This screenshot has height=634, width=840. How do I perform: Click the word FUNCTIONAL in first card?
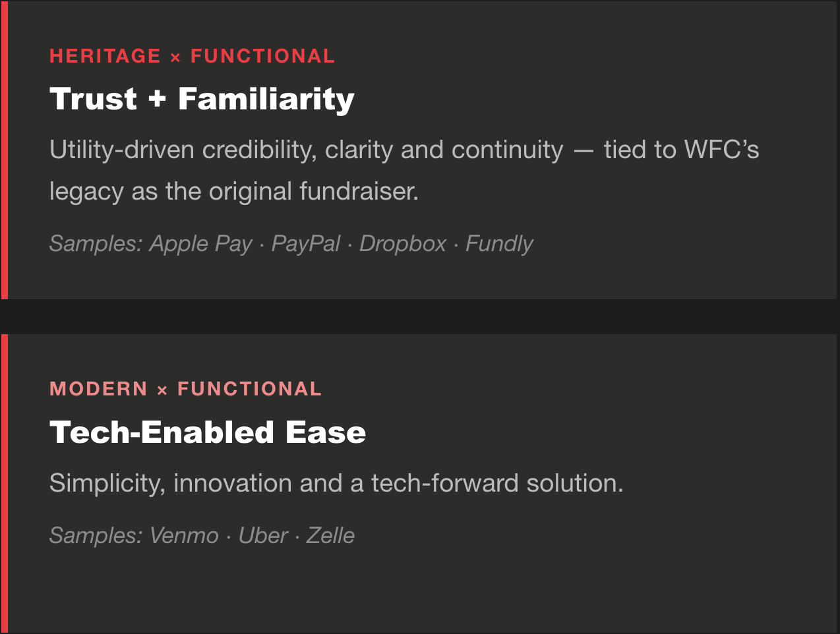point(263,56)
